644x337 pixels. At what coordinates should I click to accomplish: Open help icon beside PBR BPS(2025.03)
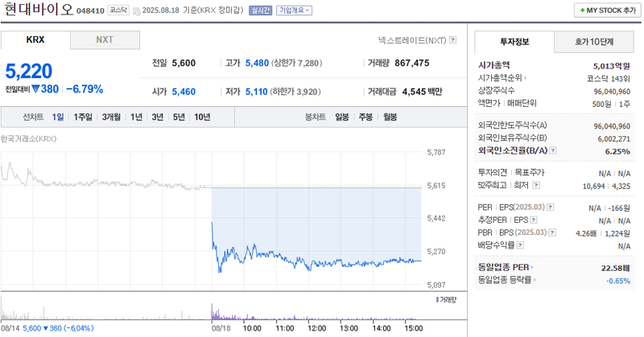(552, 232)
